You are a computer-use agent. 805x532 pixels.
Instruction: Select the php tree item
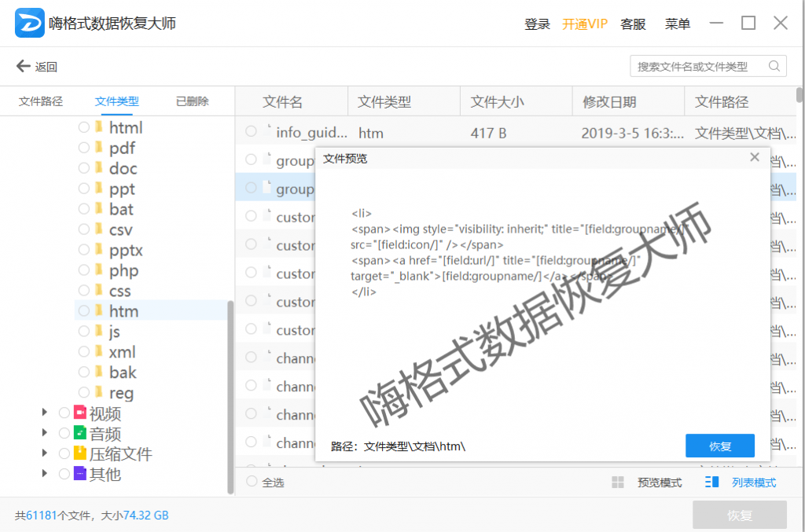pos(123,270)
